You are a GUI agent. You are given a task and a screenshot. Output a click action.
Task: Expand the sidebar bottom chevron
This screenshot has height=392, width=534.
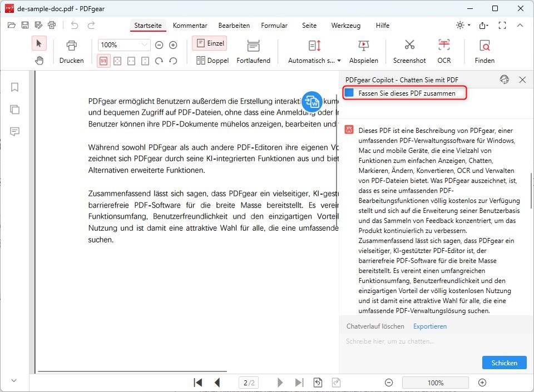(14, 380)
